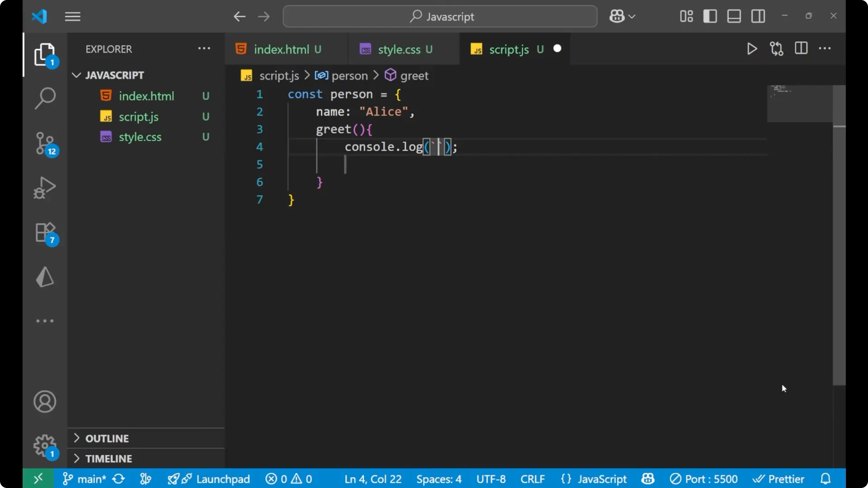Open Source Control view with 12 badge
Screen dimensions: 868x488
45,144
